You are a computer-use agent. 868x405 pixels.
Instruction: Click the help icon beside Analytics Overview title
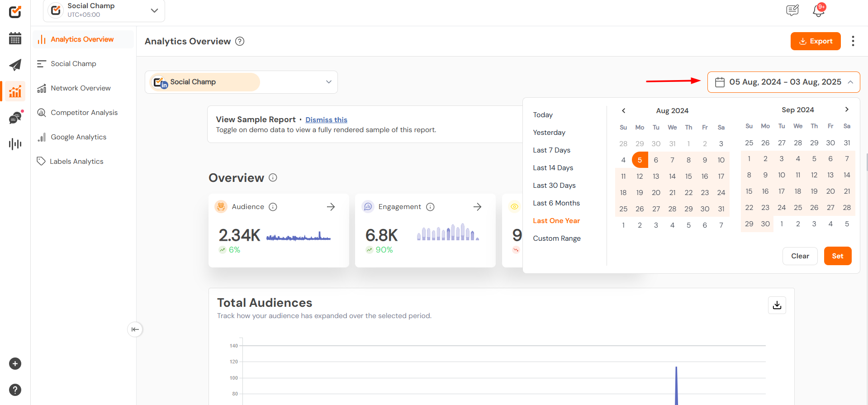coord(240,41)
